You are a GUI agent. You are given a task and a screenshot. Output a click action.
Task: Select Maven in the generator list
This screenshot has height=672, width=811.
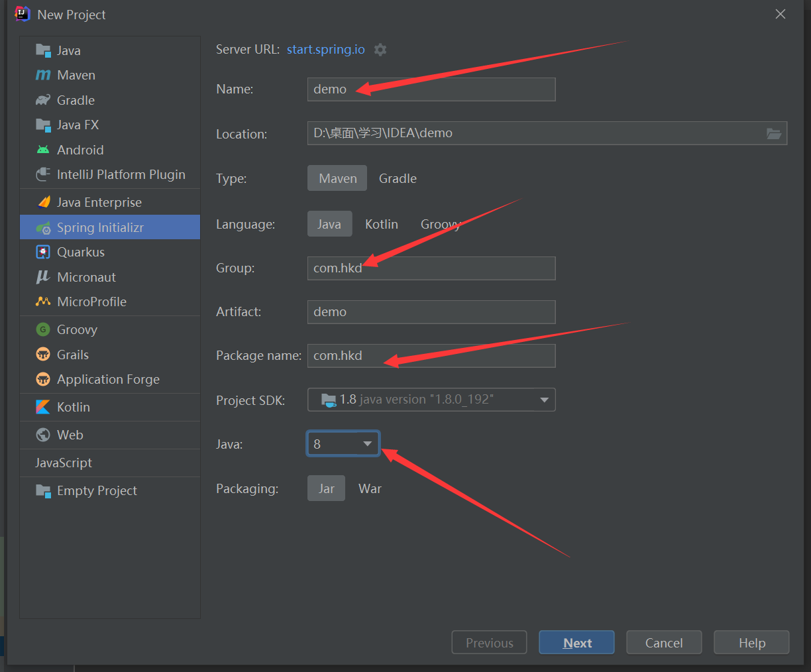click(x=110, y=75)
